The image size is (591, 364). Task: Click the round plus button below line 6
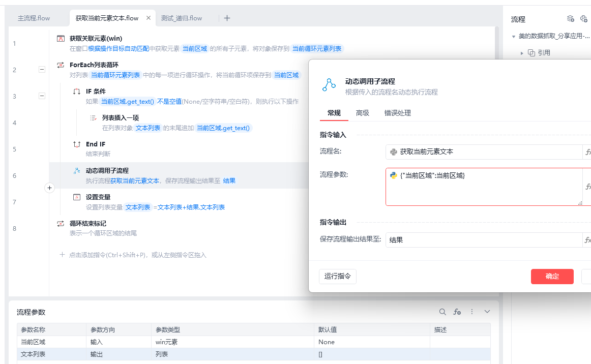coord(49,188)
